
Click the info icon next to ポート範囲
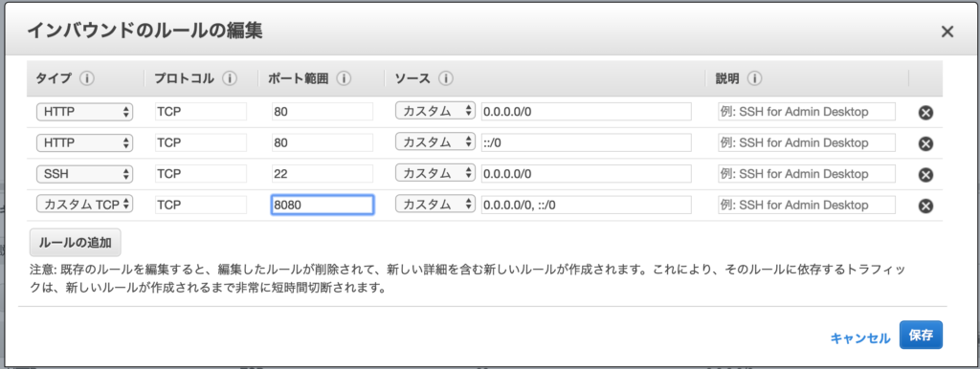click(x=344, y=78)
